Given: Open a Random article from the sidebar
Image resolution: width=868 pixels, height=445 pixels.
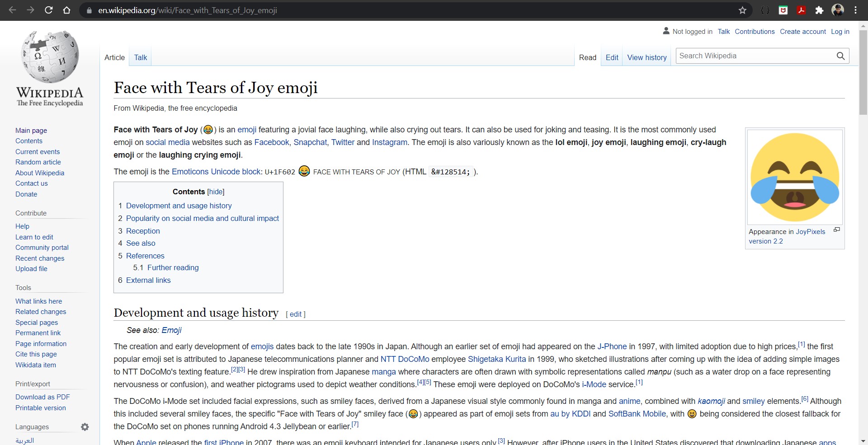Looking at the screenshot, I should click(x=38, y=162).
